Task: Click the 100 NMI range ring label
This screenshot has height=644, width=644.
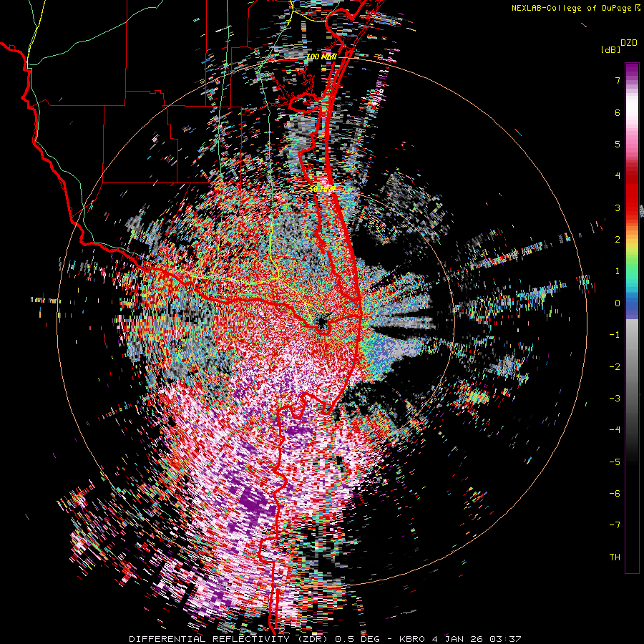Action: pos(321,57)
